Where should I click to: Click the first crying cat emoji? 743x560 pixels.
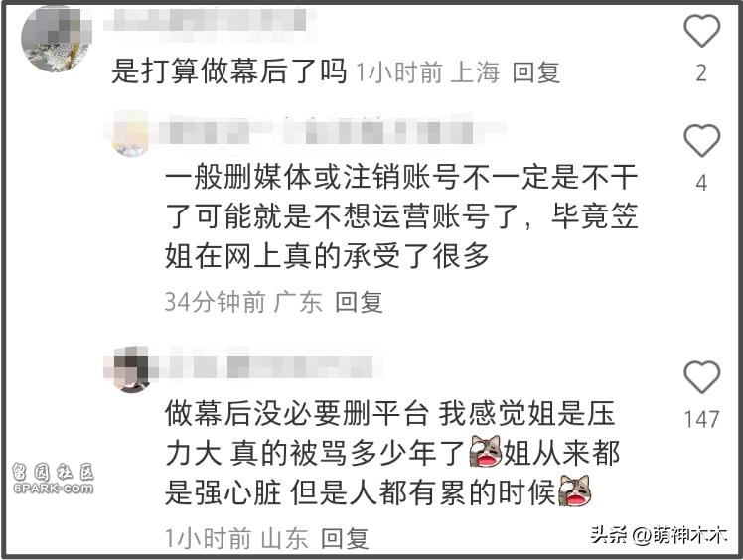coord(485,452)
